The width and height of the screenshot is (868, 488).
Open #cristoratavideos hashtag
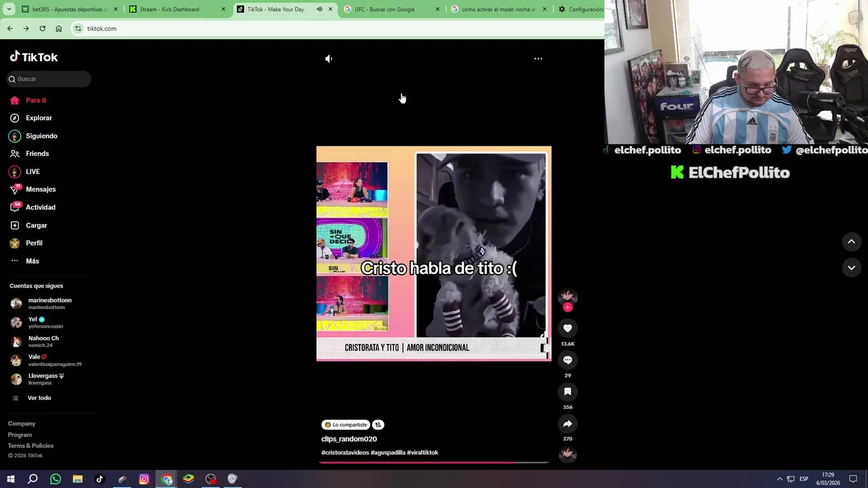pyautogui.click(x=345, y=453)
